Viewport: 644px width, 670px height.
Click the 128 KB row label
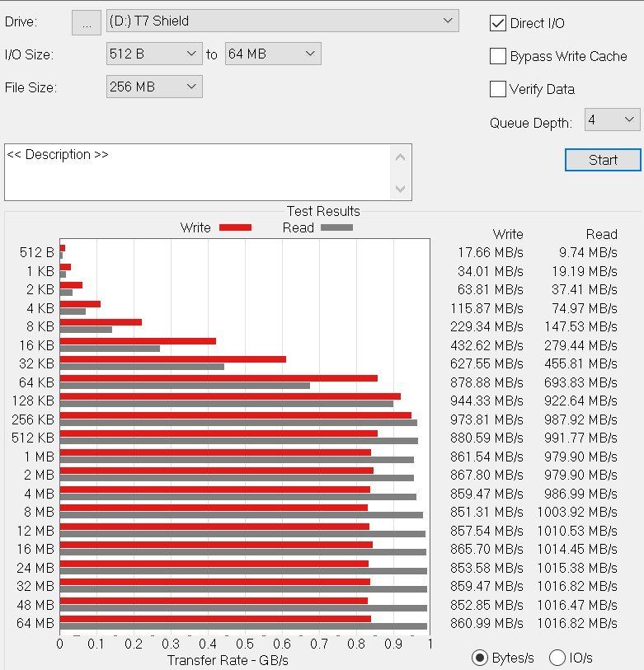click(33, 401)
